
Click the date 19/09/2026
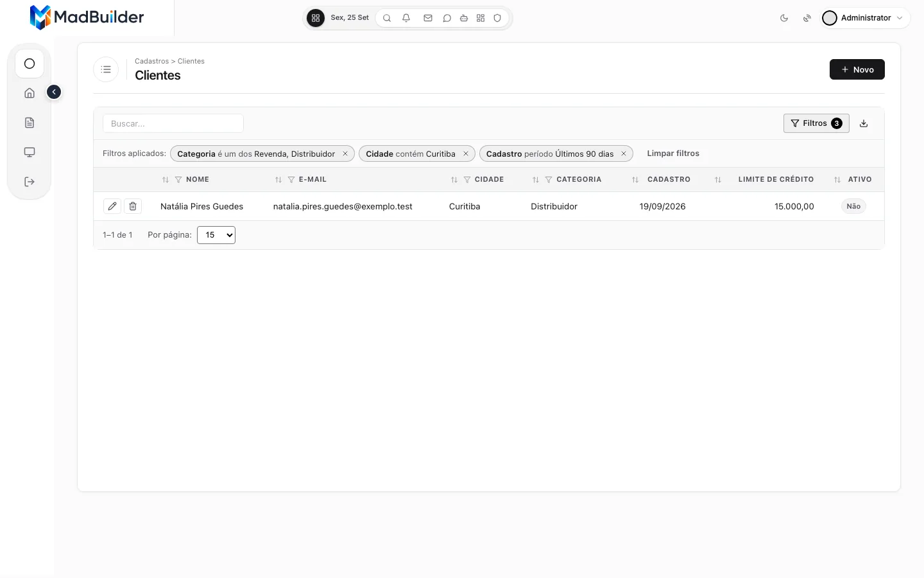click(662, 206)
